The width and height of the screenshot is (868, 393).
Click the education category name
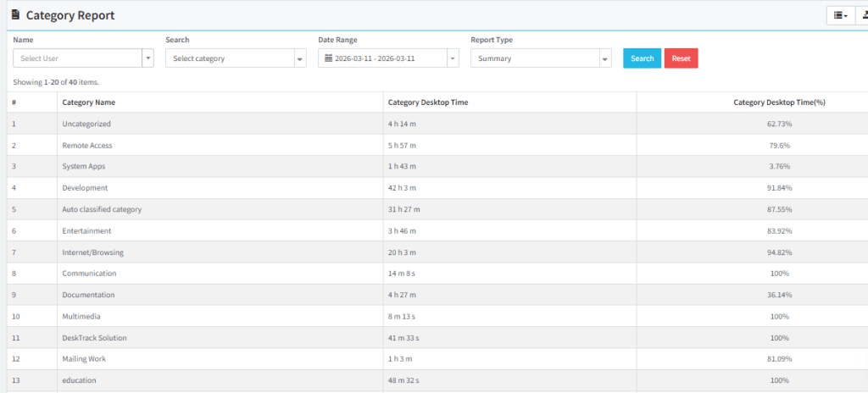pos(79,380)
